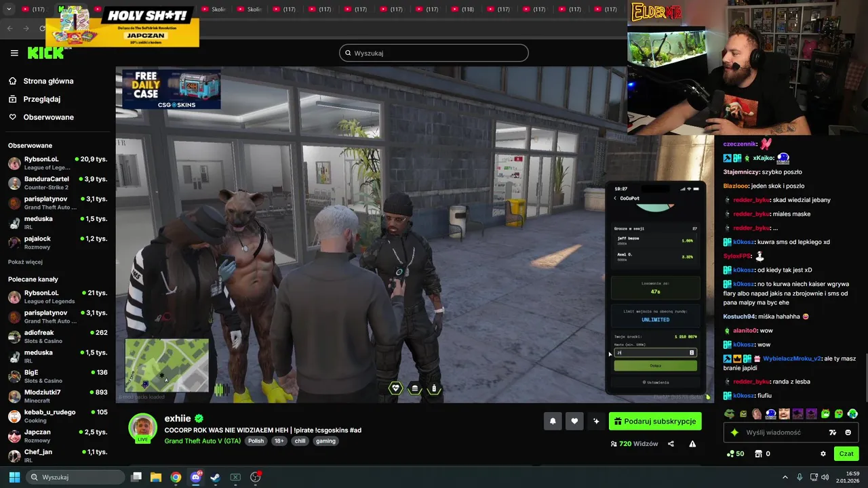Open Discord from the taskbar
The height and width of the screenshot is (488, 868).
(x=195, y=477)
